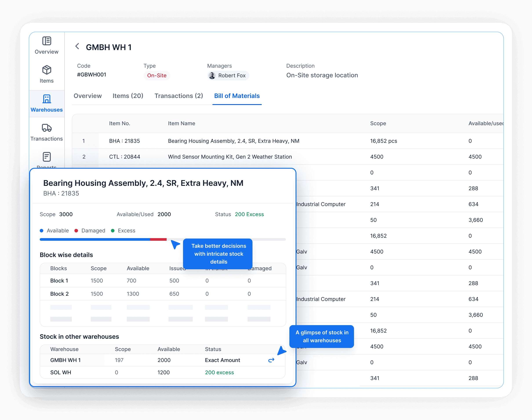Click Block 1 available value 700
532x420 pixels.
[x=131, y=281]
